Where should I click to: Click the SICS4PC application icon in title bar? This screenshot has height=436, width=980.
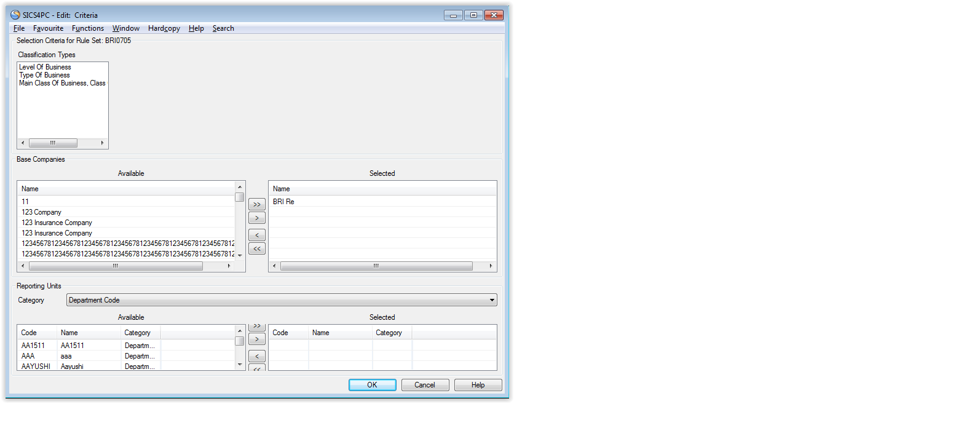[x=15, y=15]
